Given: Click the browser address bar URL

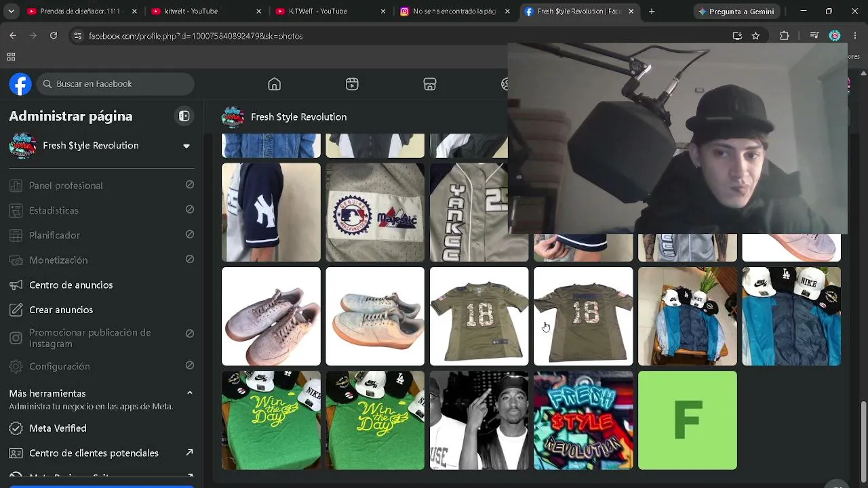Looking at the screenshot, I should click(196, 36).
